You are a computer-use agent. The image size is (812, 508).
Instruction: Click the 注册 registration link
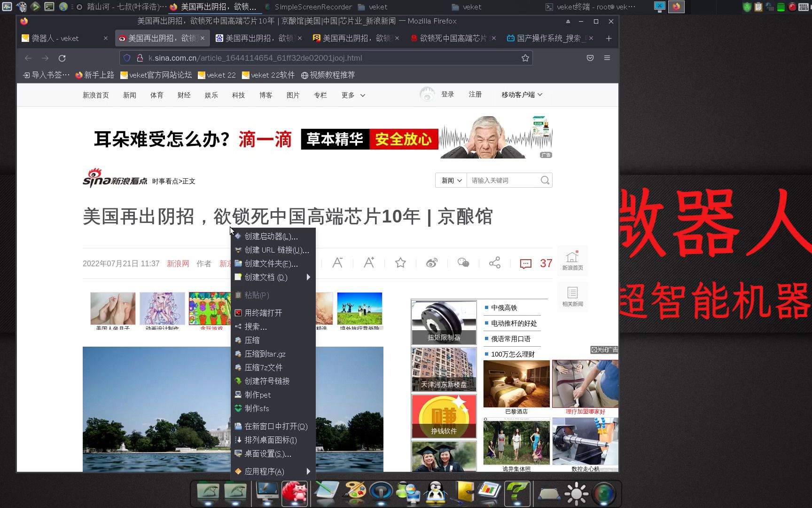[475, 94]
